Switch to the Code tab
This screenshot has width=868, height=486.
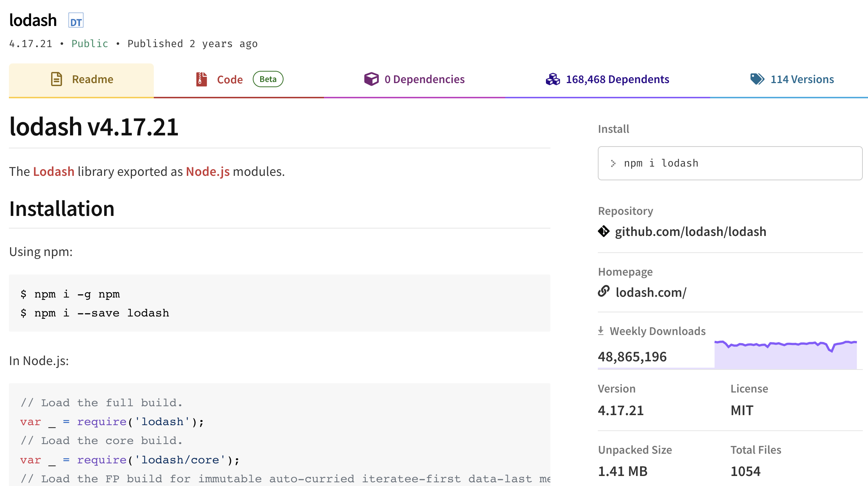click(230, 79)
